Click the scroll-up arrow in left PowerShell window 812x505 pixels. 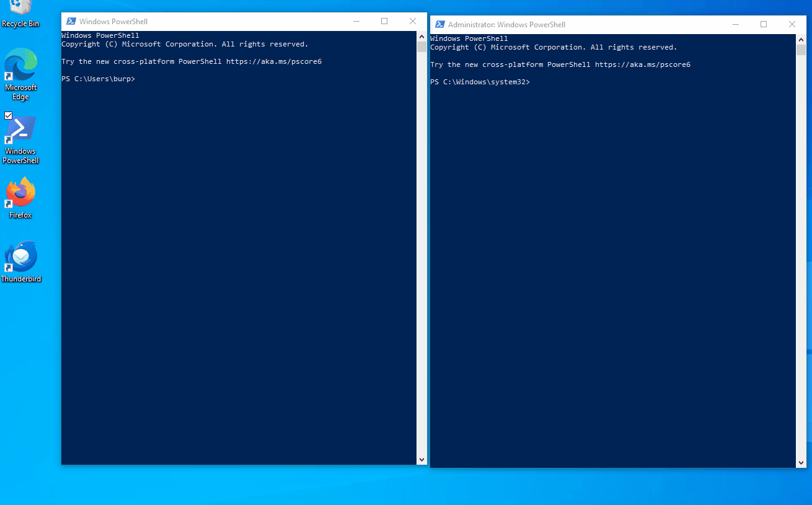(x=421, y=35)
